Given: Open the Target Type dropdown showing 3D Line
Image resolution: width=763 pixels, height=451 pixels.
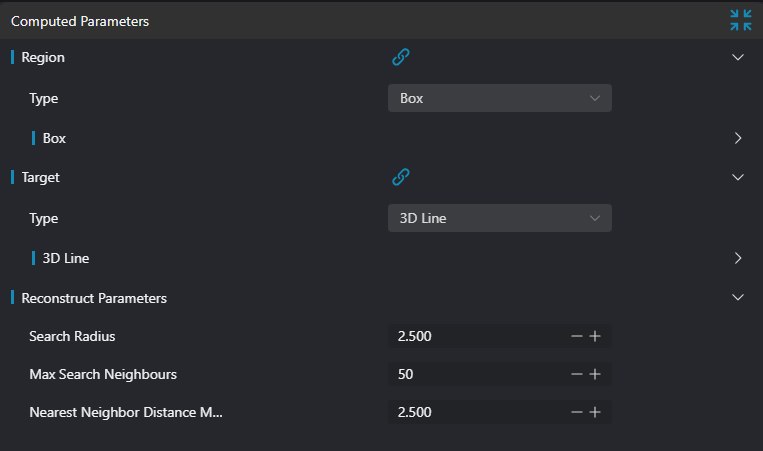Looking at the screenshot, I should click(x=500, y=218).
